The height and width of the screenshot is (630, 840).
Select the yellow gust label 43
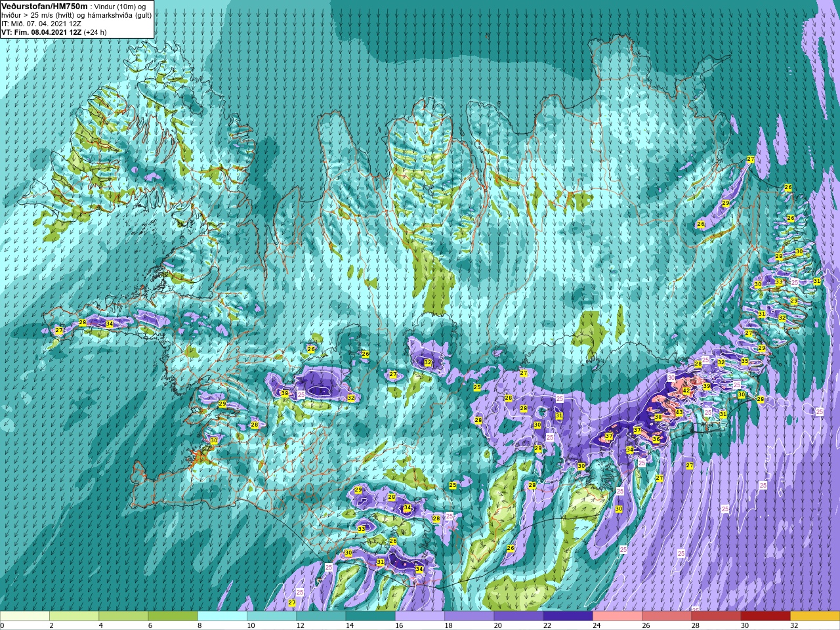point(679,412)
